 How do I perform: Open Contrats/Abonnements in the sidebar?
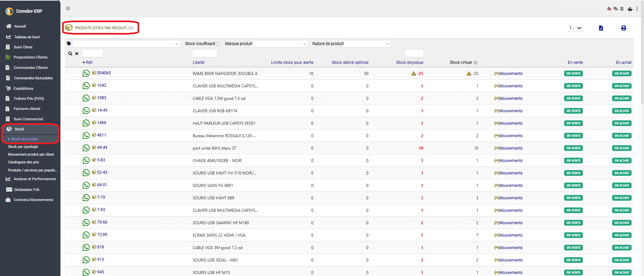coord(33,200)
